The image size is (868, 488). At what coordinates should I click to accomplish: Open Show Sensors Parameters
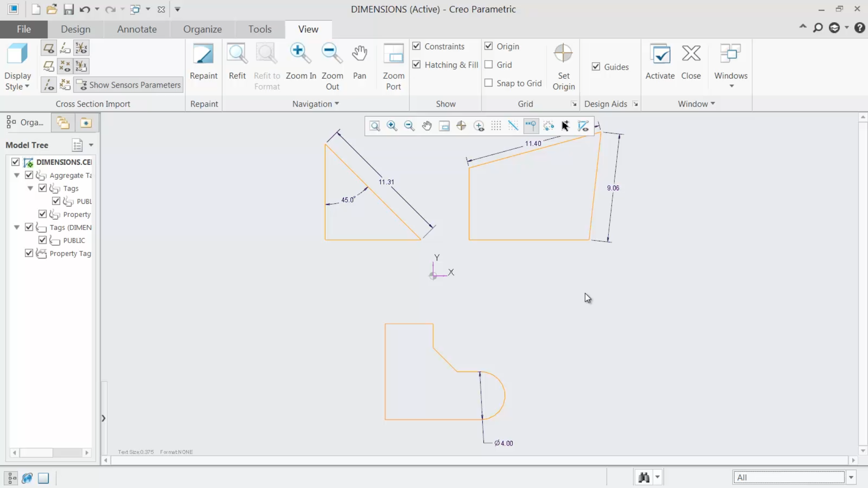click(x=128, y=85)
